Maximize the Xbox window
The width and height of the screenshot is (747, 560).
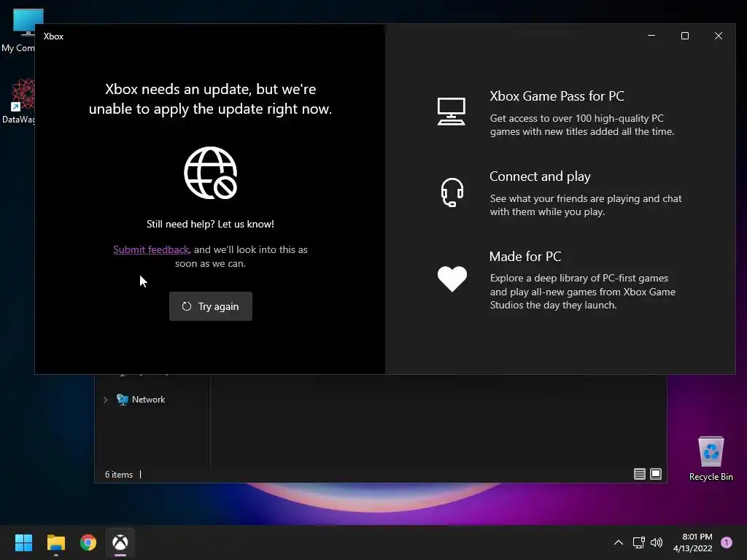pos(684,36)
